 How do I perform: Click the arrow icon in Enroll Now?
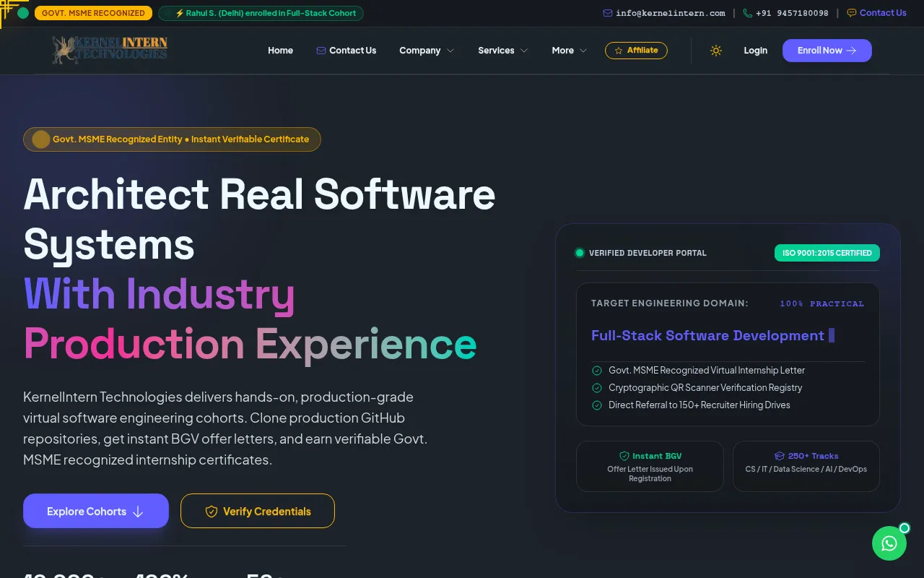pos(852,51)
